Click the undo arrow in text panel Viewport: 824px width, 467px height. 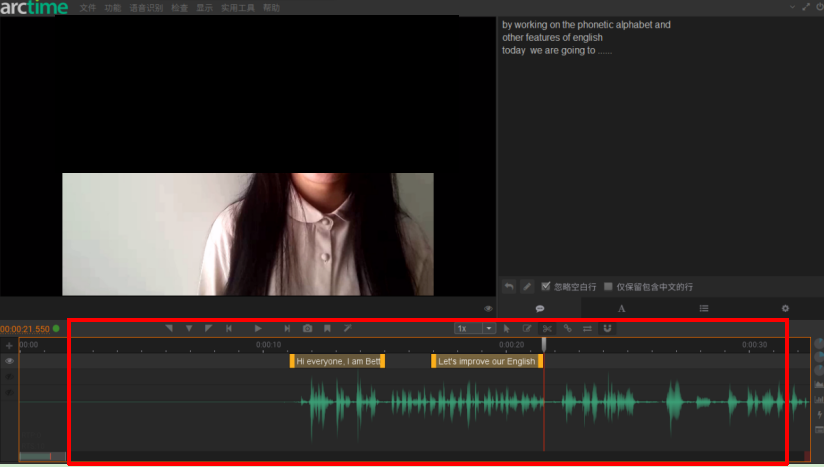click(509, 287)
